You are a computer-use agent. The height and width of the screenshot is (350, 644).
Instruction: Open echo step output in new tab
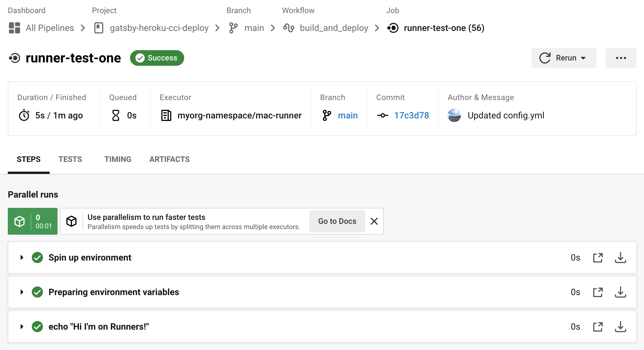click(x=598, y=327)
